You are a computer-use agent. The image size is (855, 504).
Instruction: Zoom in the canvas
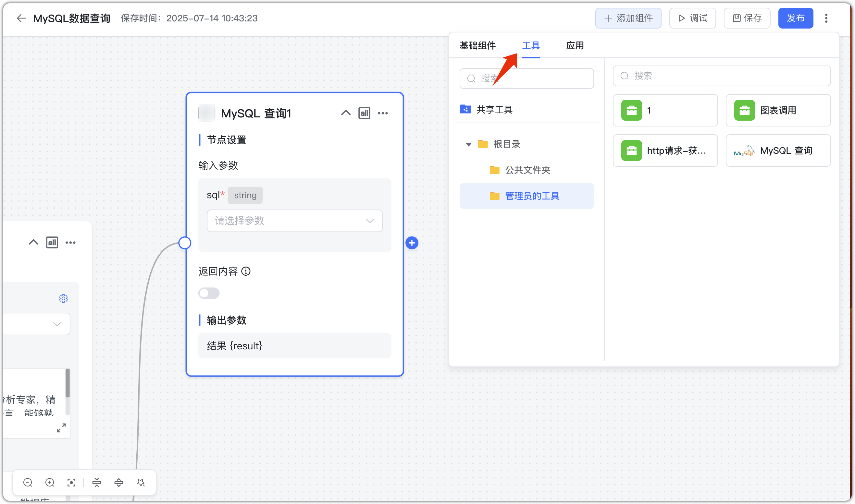click(x=50, y=482)
